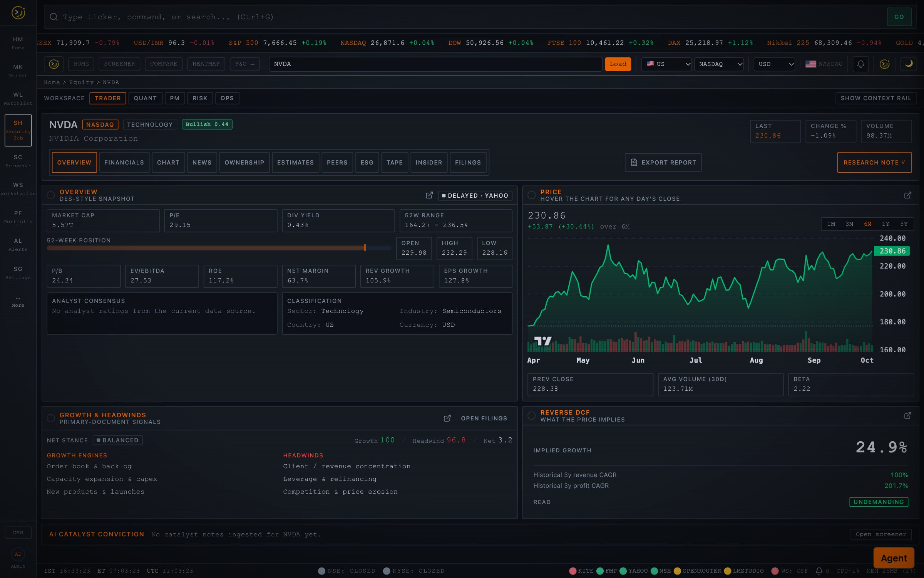Switch to the Insider tab
The width and height of the screenshot is (924, 578).
pyautogui.click(x=429, y=163)
